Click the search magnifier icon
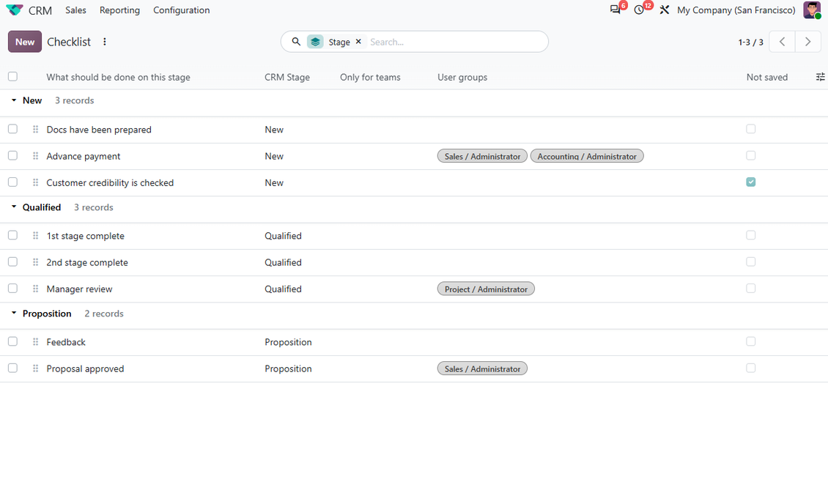This screenshot has height=504, width=828. tap(296, 41)
